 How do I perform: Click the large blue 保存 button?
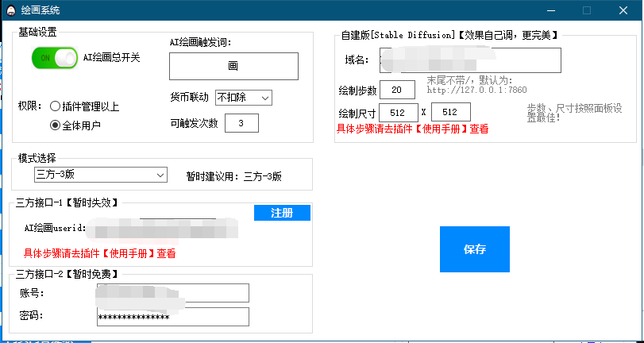click(x=475, y=249)
